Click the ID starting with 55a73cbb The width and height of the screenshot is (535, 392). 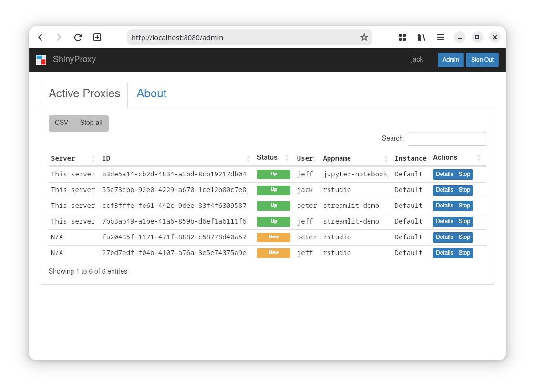tap(174, 190)
